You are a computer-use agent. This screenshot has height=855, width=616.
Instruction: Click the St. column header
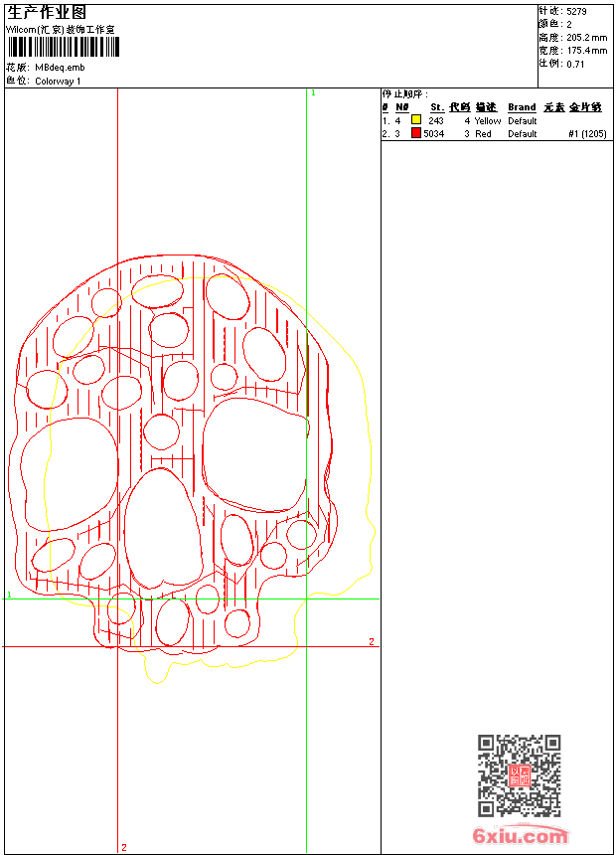(436, 107)
